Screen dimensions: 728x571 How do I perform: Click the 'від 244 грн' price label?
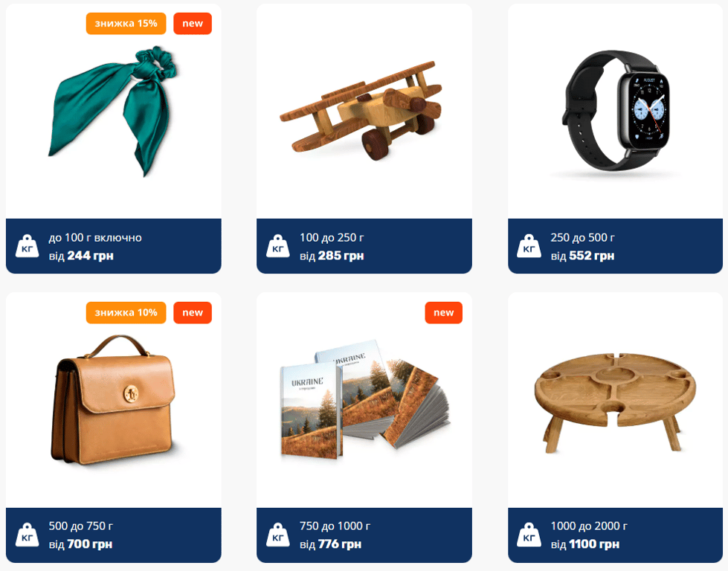point(81,256)
